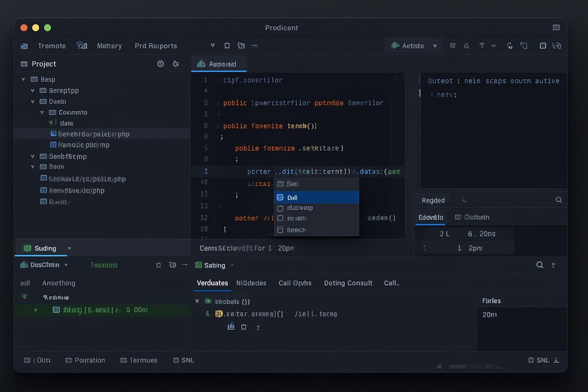Click the SNL download icon in status bar
Screen dimensions: 588x392
[x=557, y=360]
